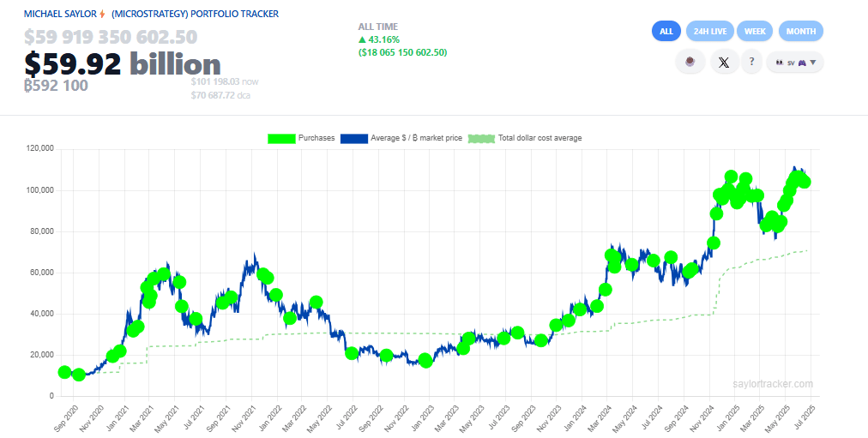
Task: Toggle the Average $ / ₿ market price series
Action: (x=401, y=138)
